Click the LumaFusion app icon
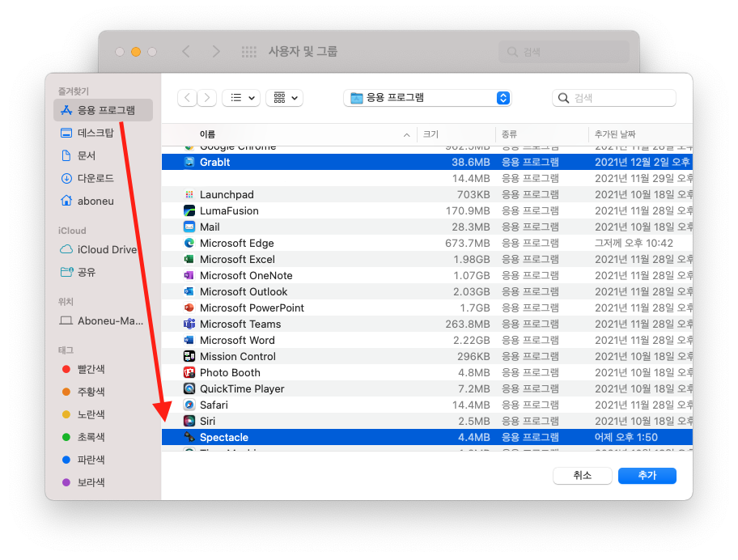This screenshot has height=560, width=738. pyautogui.click(x=189, y=211)
